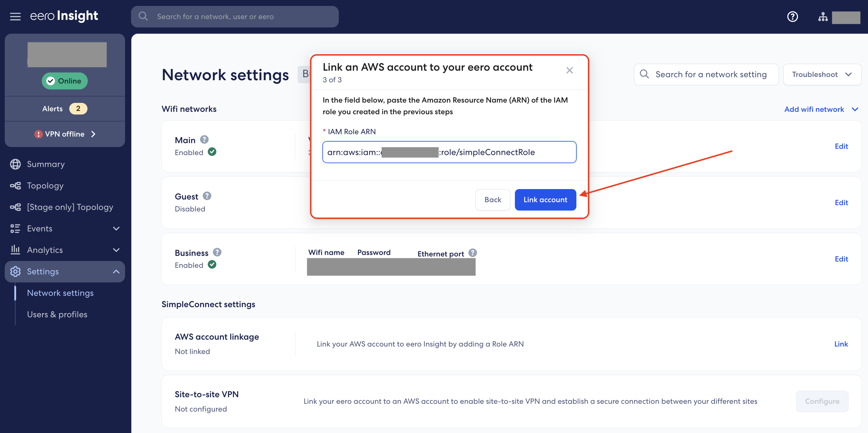Expand the Add wifi network dropdown
The width and height of the screenshot is (868, 433).
click(821, 109)
